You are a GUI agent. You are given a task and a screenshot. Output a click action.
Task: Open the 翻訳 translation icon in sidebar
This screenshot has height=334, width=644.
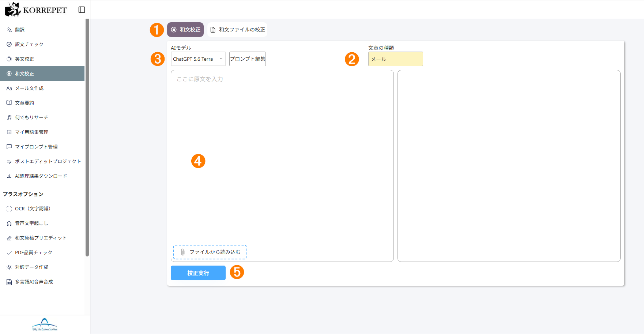click(x=9, y=30)
